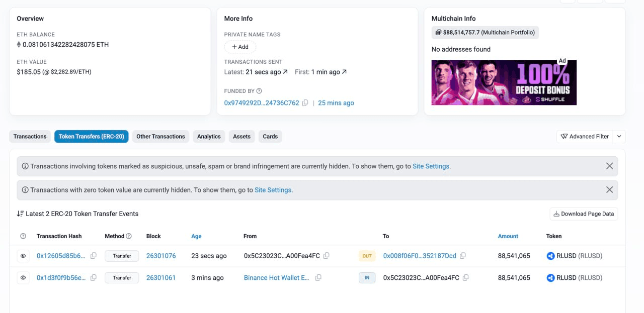The height and width of the screenshot is (313, 644).
Task: Open the Advanced Filter
Action: (585, 136)
